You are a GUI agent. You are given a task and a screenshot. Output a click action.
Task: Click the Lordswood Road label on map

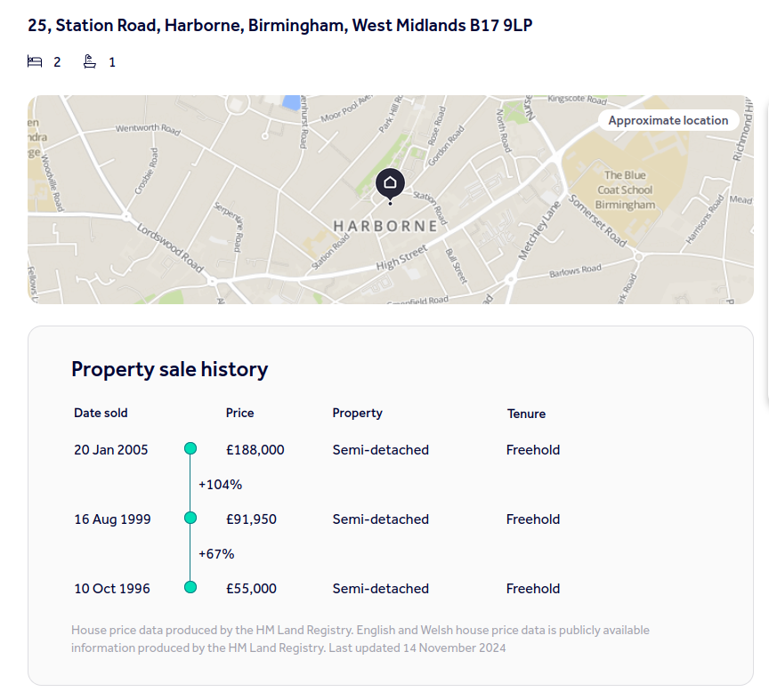[170, 241]
